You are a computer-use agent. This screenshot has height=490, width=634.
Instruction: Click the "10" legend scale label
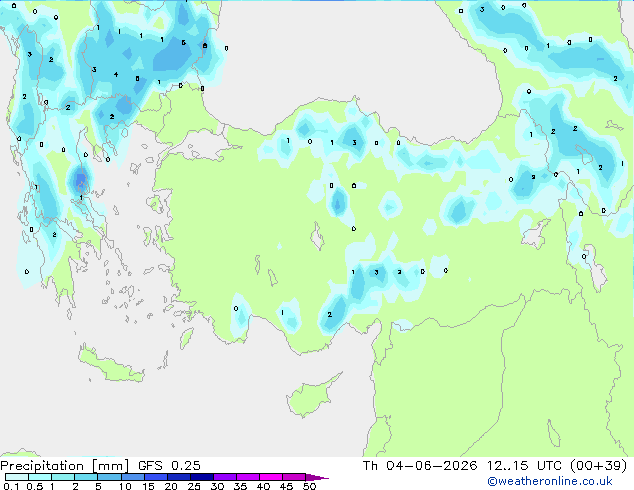(x=125, y=486)
